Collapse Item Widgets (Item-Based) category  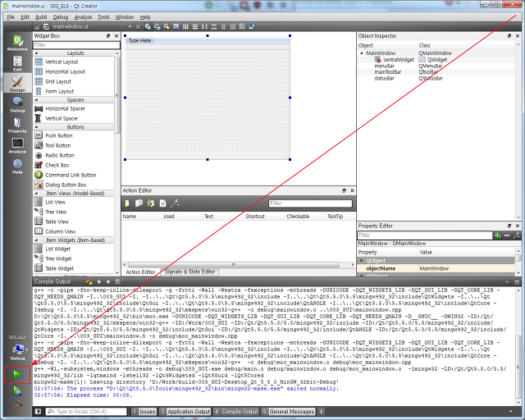[x=36, y=240]
